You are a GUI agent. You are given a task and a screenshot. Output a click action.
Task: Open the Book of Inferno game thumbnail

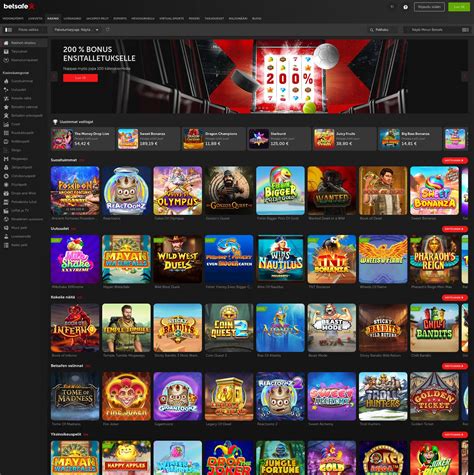tap(75, 328)
